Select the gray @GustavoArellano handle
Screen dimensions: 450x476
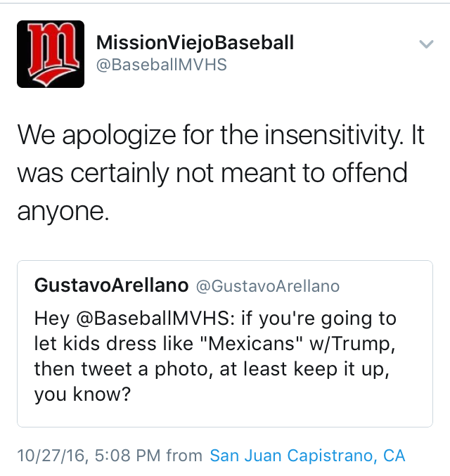coord(266,286)
